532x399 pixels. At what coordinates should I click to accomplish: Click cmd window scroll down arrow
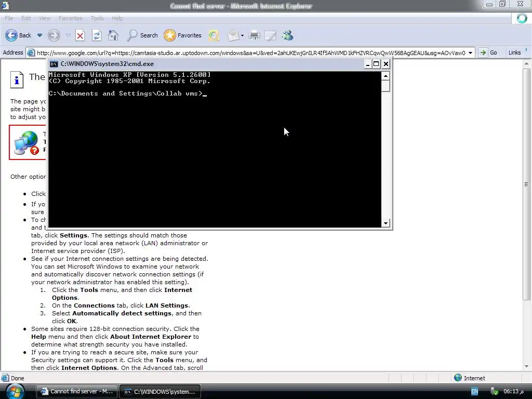[385, 223]
